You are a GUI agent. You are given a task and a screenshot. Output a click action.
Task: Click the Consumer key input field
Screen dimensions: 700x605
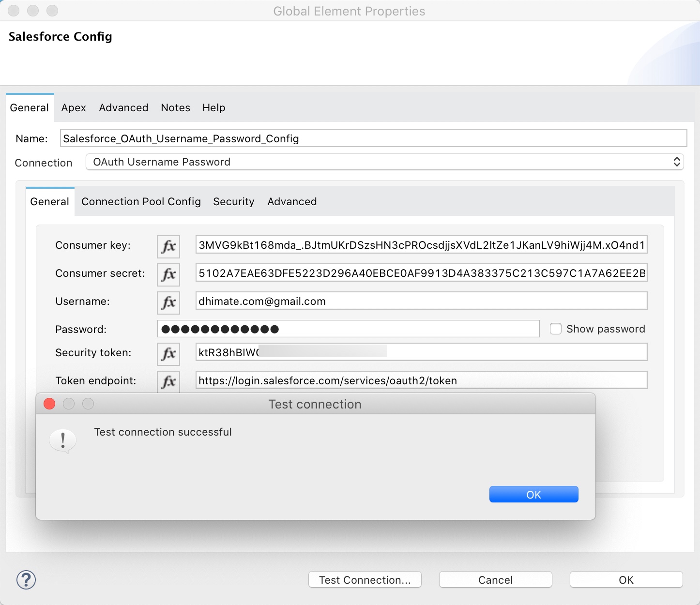pyautogui.click(x=421, y=245)
